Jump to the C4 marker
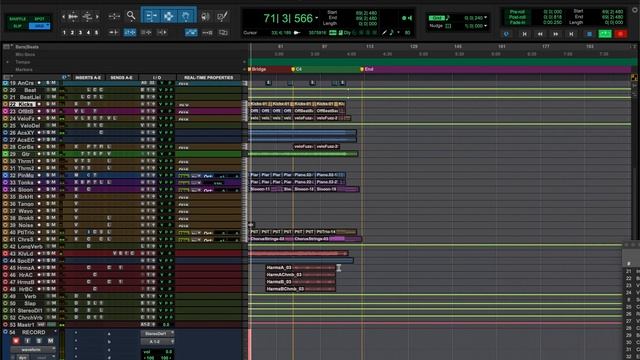The width and height of the screenshot is (640, 360). pyautogui.click(x=296, y=69)
